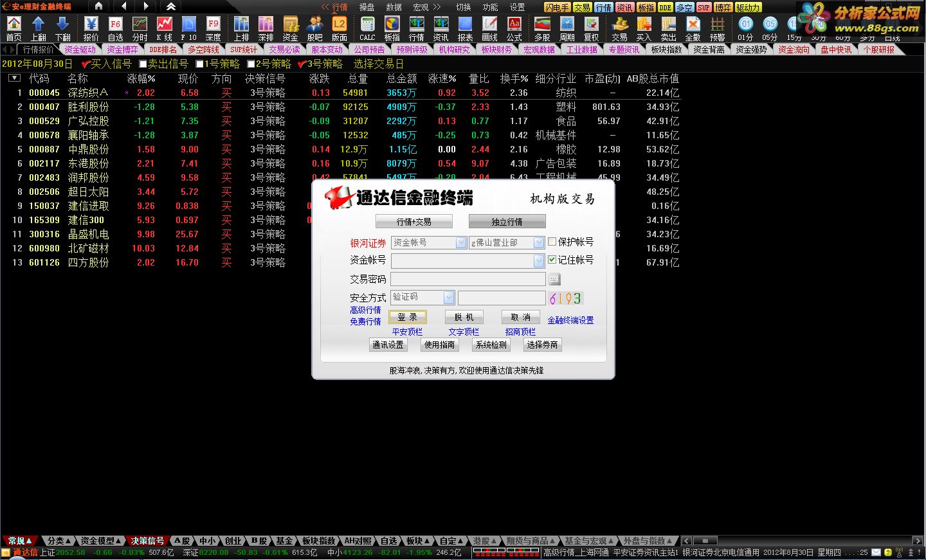Screen dimensions: 926x560
Task: Open the 设置 menu
Action: (x=517, y=7)
